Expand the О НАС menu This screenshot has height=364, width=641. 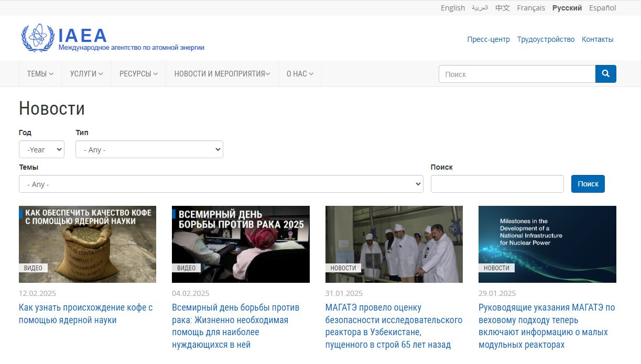point(300,74)
